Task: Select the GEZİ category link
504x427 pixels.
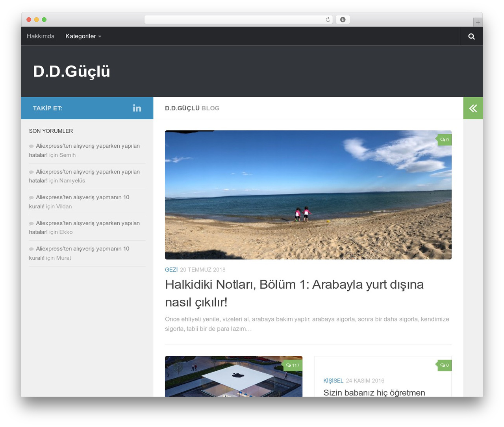Action: (x=171, y=270)
